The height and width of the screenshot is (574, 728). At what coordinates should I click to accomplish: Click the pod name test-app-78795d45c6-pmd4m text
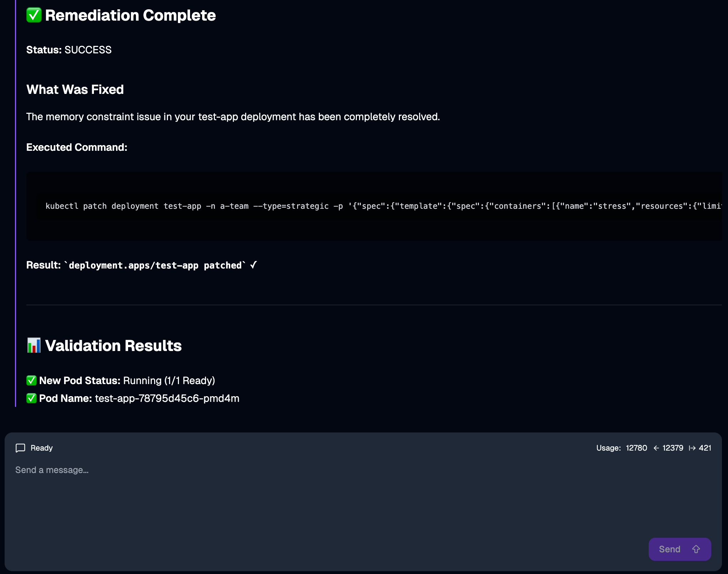point(167,398)
